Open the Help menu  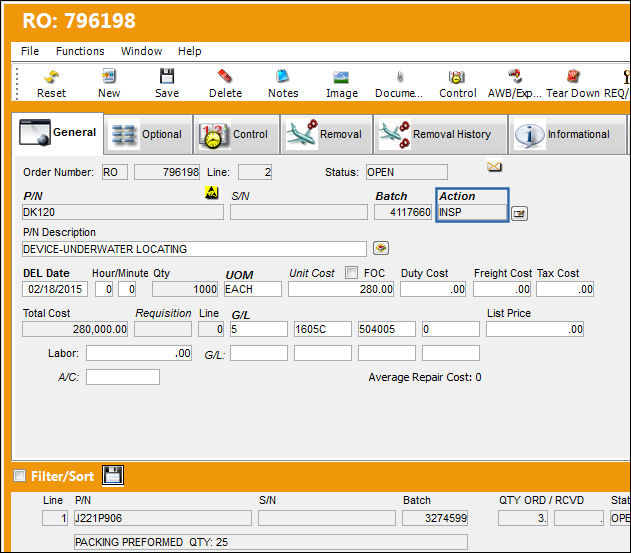pos(190,51)
